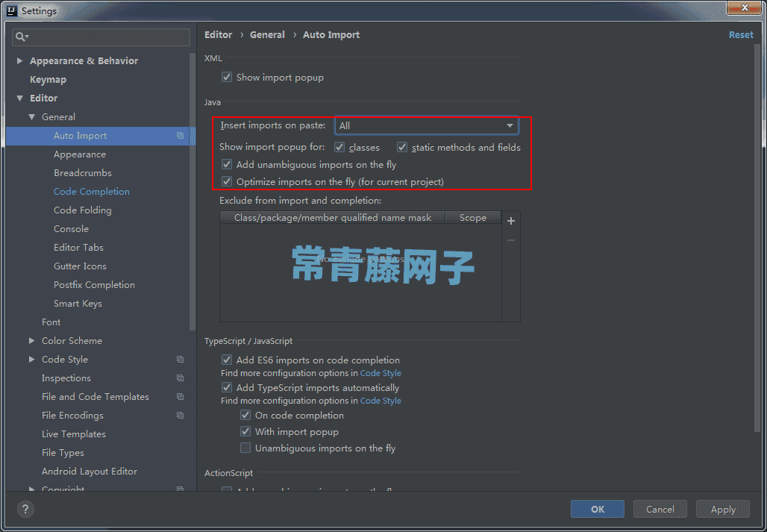Click the search magnifier icon in settings

pyautogui.click(x=22, y=37)
